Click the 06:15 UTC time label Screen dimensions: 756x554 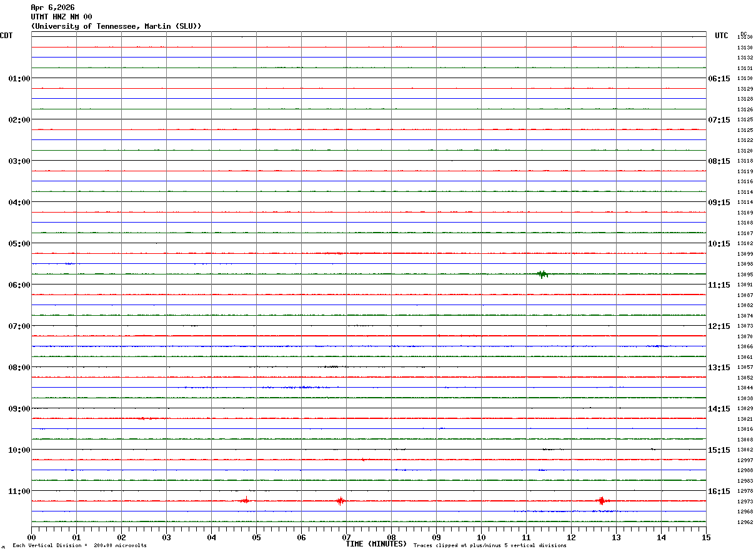(x=719, y=79)
